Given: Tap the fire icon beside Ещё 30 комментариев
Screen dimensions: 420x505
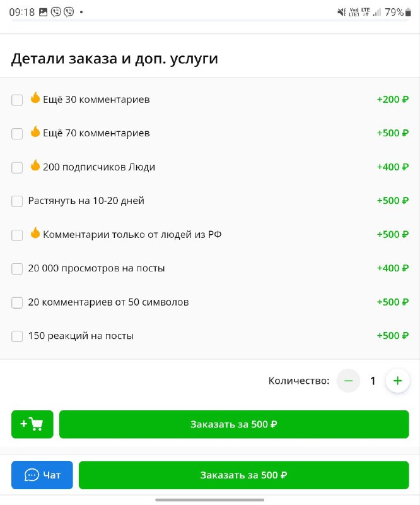Looking at the screenshot, I should click(x=35, y=98).
